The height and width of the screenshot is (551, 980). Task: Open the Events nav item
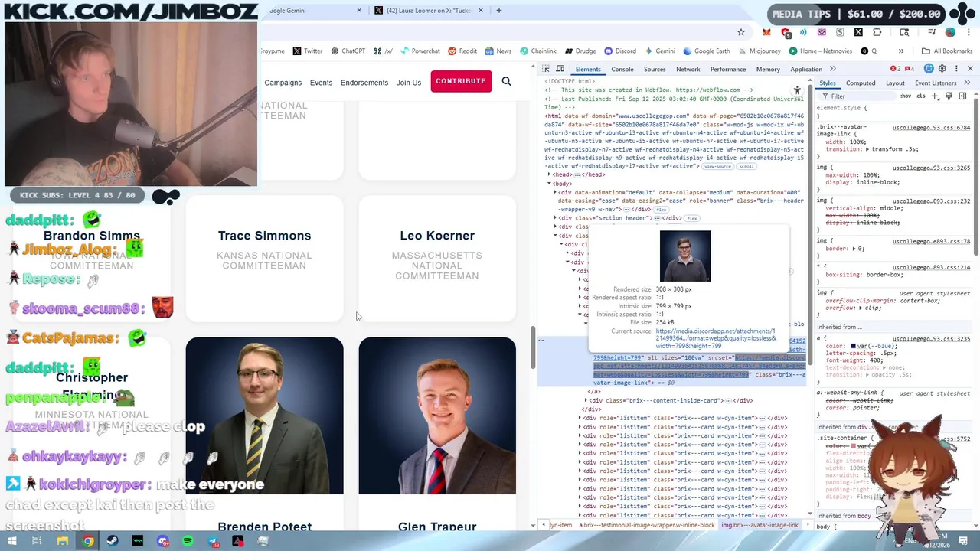tap(321, 83)
